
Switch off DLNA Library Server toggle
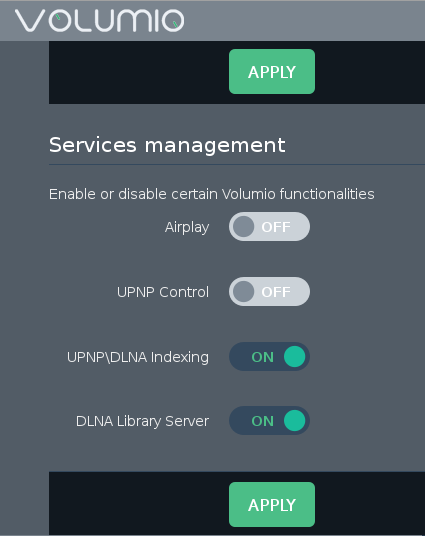269,420
